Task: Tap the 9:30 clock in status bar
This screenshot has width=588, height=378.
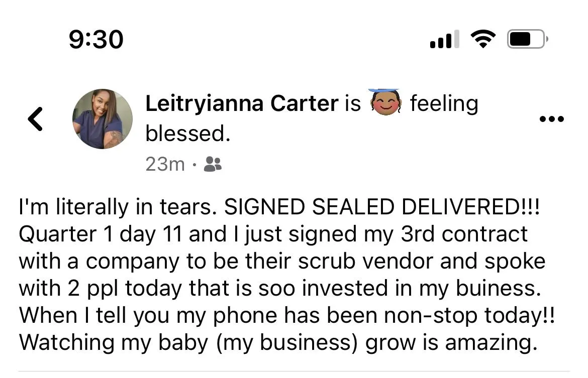Action: point(96,39)
